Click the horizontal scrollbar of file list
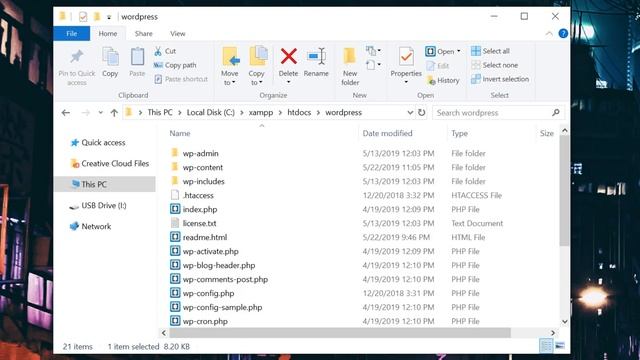Viewport: 640px width, 360px height. click(x=340, y=333)
